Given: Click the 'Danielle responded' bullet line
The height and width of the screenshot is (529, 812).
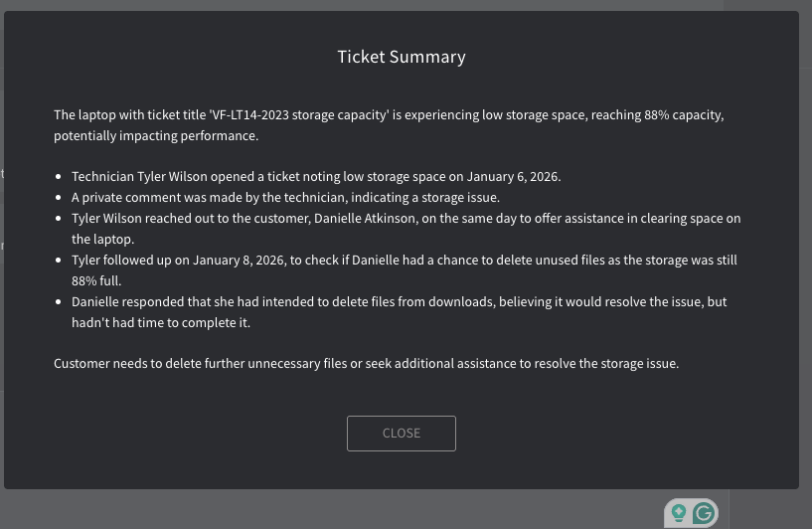Looking at the screenshot, I should tap(399, 301).
